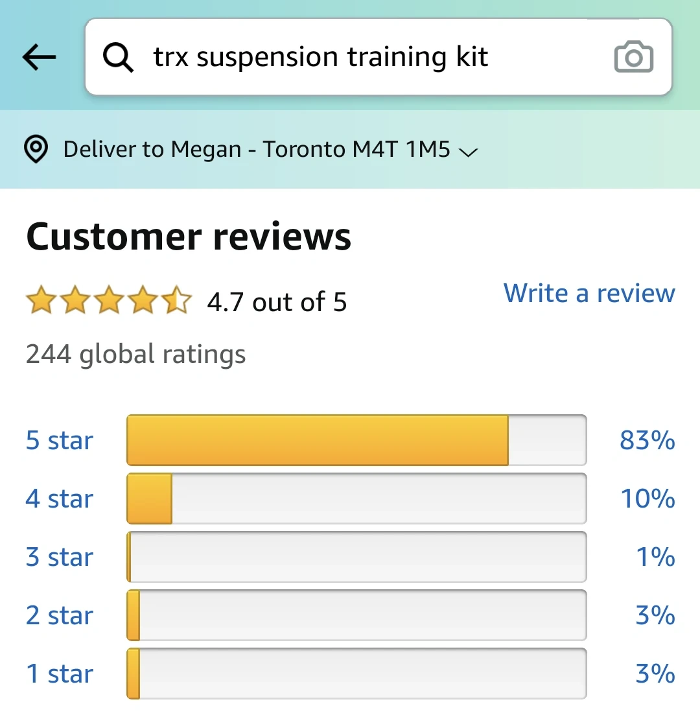Viewport: 700px width, 728px height.
Task: Click the 5 star rating bar
Action: [x=356, y=440]
